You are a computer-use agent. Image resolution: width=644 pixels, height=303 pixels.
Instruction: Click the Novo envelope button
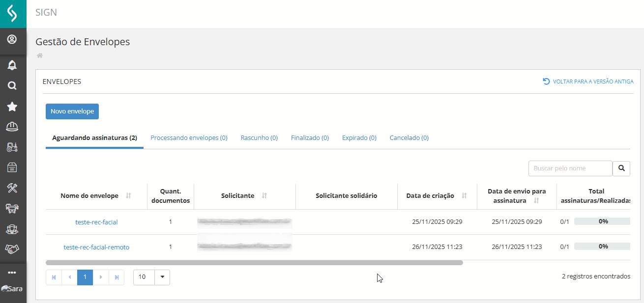pyautogui.click(x=72, y=111)
